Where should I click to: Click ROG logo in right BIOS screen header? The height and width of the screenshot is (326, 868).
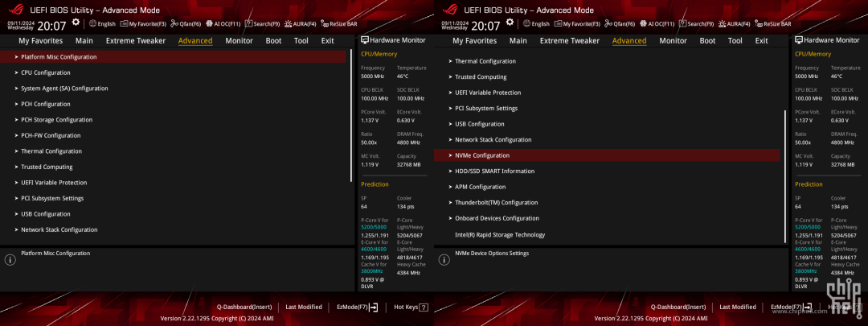click(x=451, y=10)
